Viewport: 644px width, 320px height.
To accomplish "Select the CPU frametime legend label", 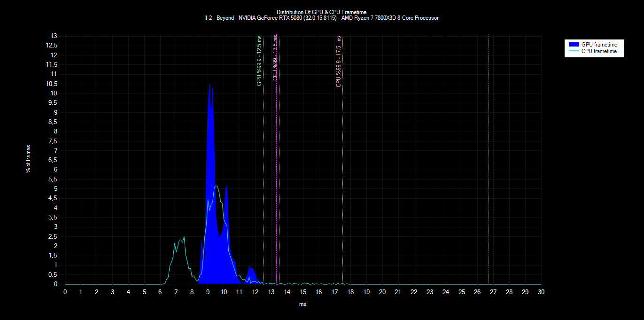I will (x=599, y=51).
